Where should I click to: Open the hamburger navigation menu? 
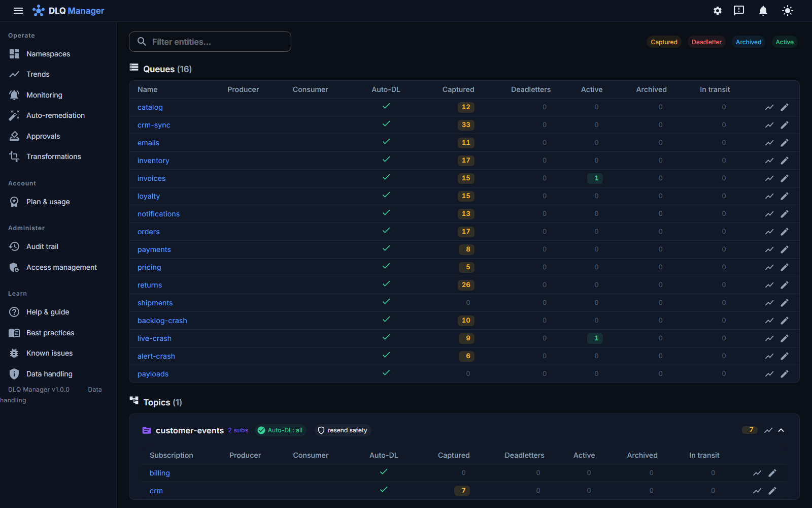coord(18,11)
